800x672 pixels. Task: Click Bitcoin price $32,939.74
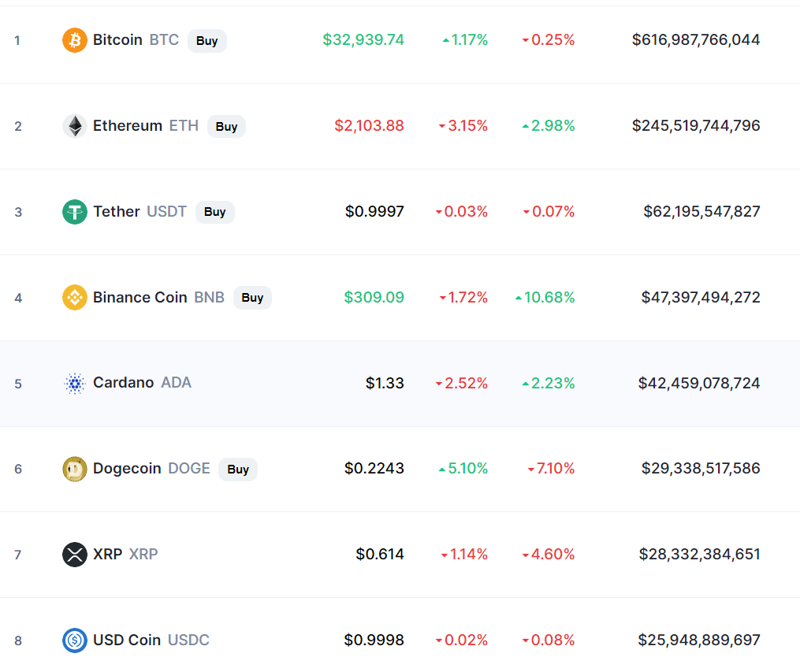pyautogui.click(x=363, y=40)
